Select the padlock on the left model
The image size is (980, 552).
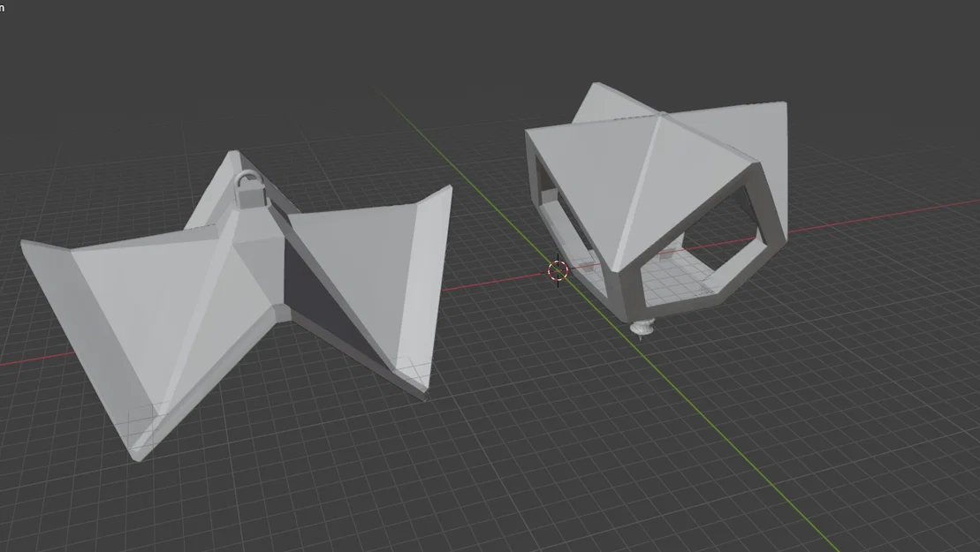(x=249, y=190)
